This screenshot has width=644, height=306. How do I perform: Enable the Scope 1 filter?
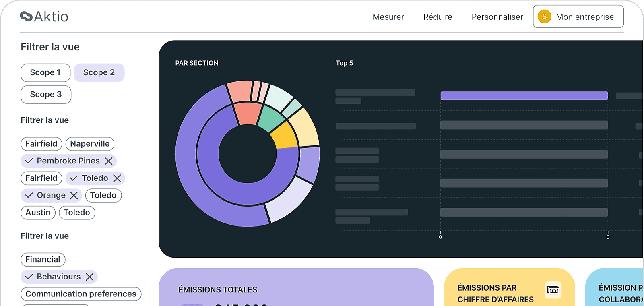[45, 73]
